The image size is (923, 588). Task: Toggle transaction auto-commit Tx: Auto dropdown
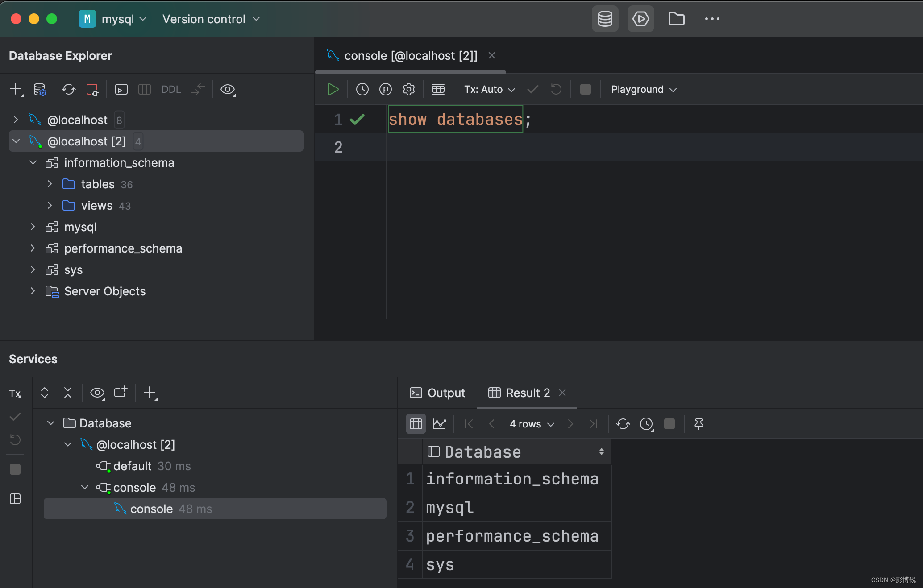click(489, 89)
